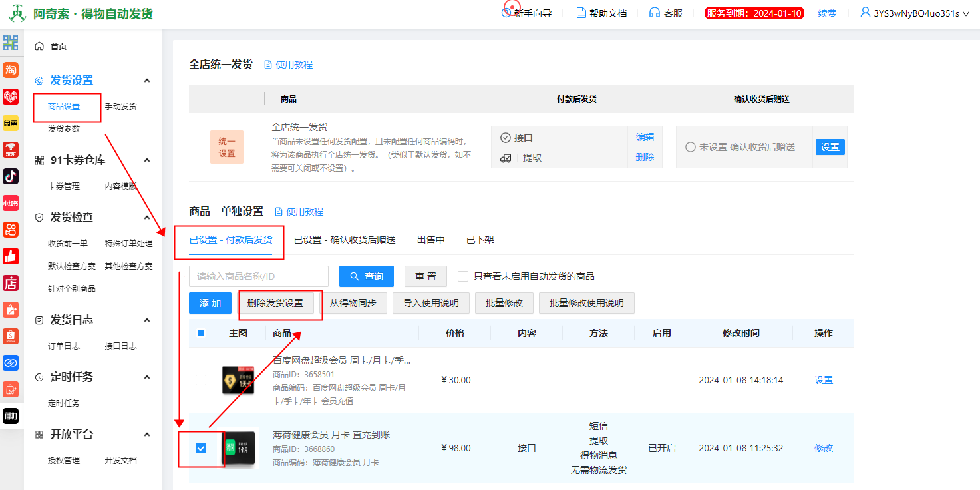Image resolution: width=980 pixels, height=490 pixels.
Task: Switch to 出售中 tab
Action: (x=431, y=240)
